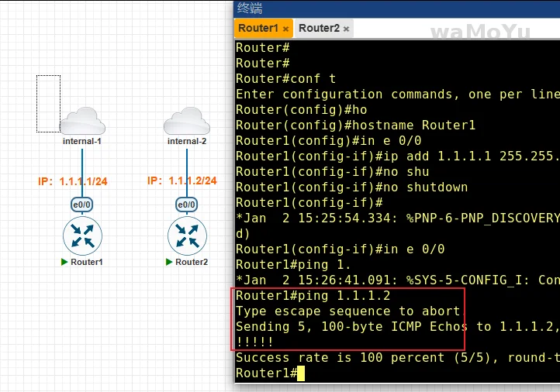Viewport: 560px width, 392px height.
Task: Click the green running triangle beside Router2
Action: (169, 262)
